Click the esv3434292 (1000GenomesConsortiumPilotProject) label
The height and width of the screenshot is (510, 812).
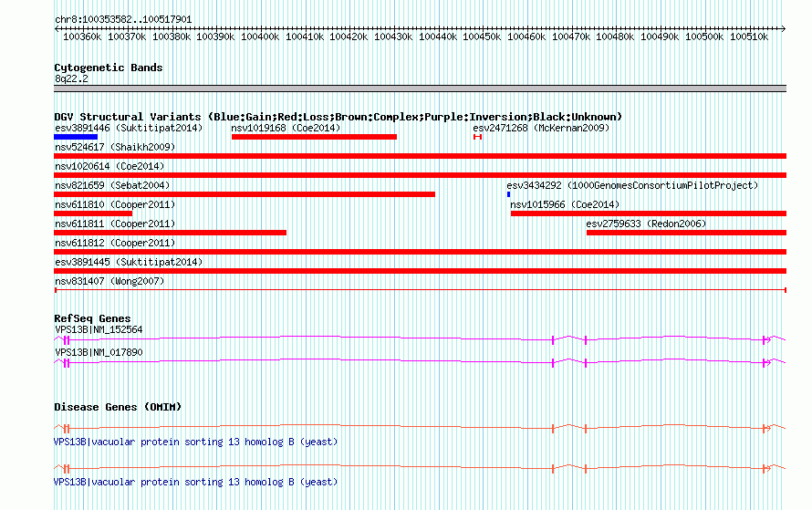pyautogui.click(x=632, y=185)
